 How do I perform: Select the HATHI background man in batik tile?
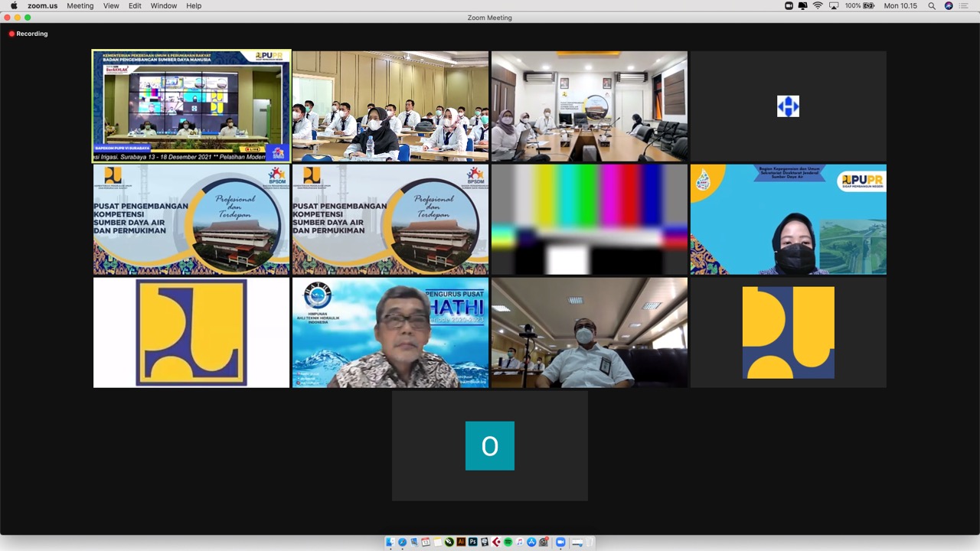click(x=390, y=333)
